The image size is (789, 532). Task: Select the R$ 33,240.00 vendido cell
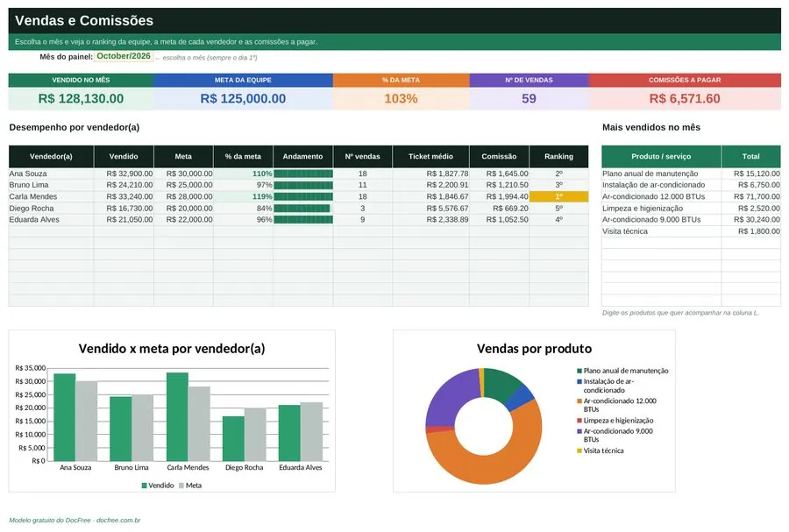124,196
